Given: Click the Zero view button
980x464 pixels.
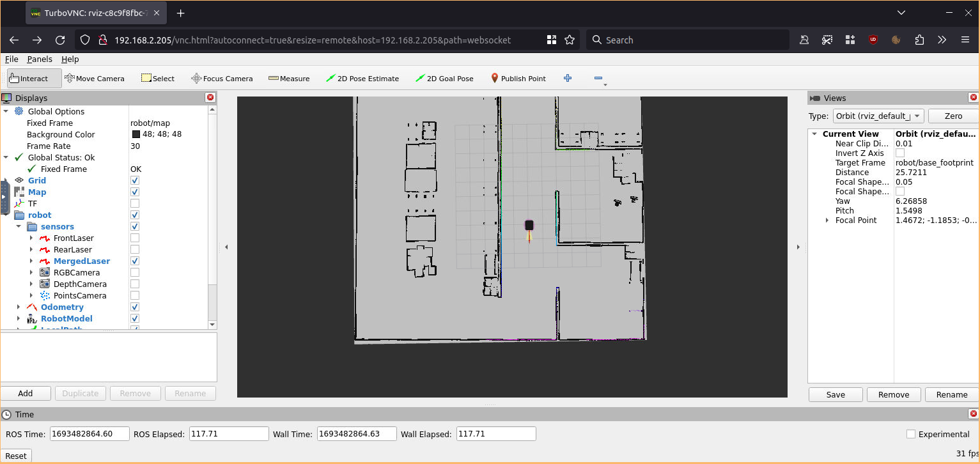Looking at the screenshot, I should click(954, 116).
